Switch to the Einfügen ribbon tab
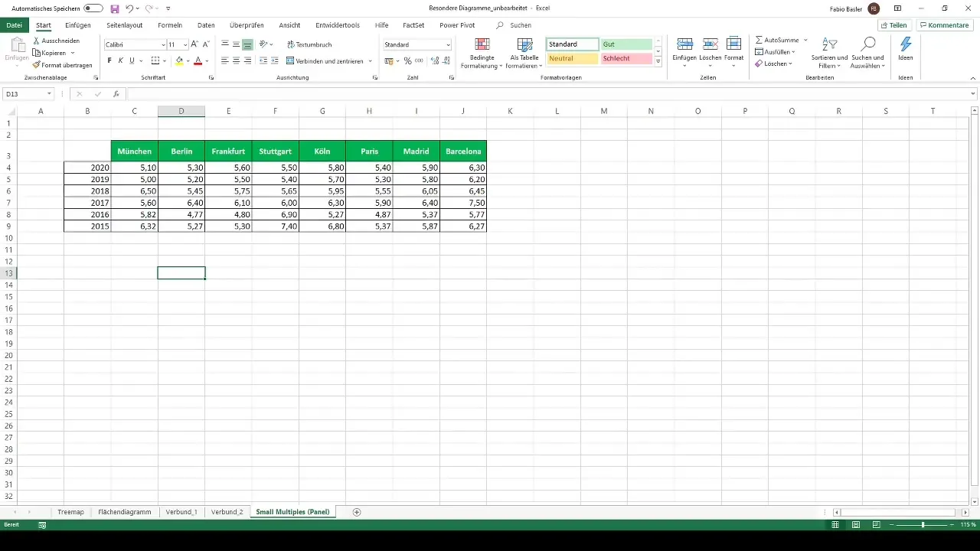 (x=78, y=25)
